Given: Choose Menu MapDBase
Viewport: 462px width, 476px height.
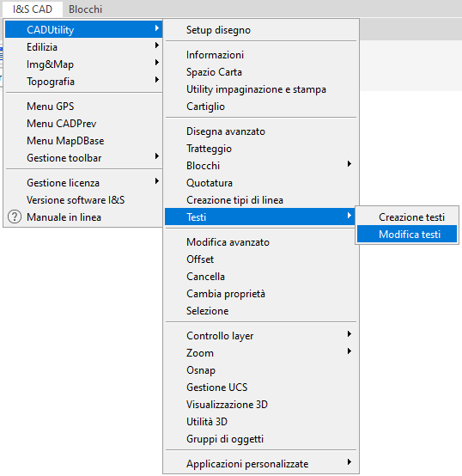Looking at the screenshot, I should click(x=83, y=141).
